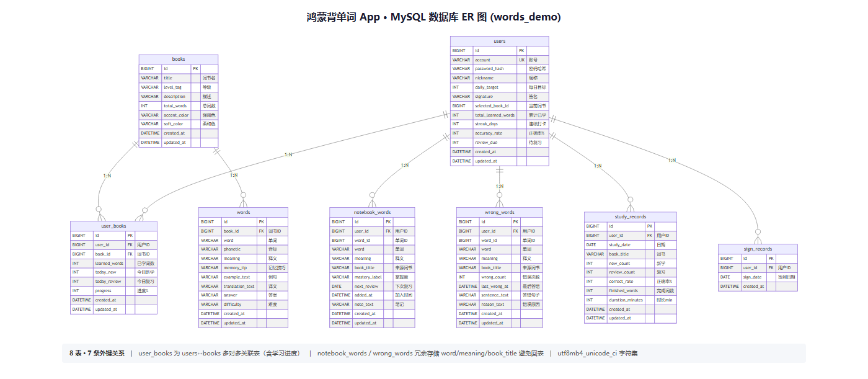Click the "review_count" column in study_records
The height and width of the screenshot is (379, 868).
[x=631, y=272]
